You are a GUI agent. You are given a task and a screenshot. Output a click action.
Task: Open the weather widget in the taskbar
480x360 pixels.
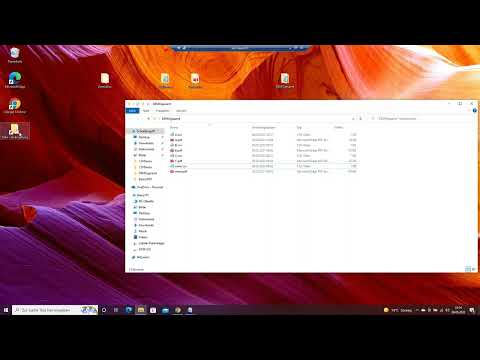[x=398, y=310]
